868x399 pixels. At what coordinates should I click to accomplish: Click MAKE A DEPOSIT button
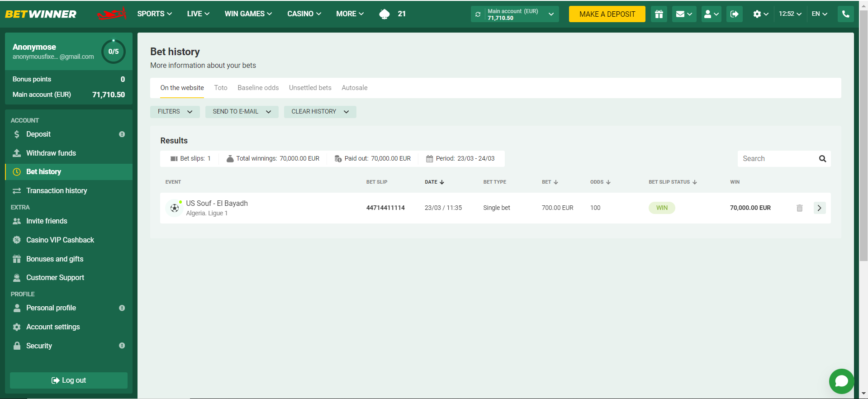coord(607,14)
